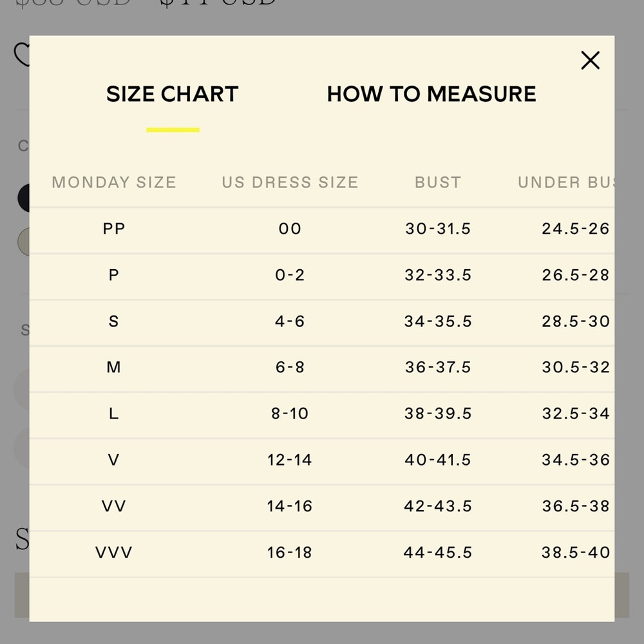The image size is (644, 644).
Task: Click the Bust column header
Action: click(x=438, y=182)
